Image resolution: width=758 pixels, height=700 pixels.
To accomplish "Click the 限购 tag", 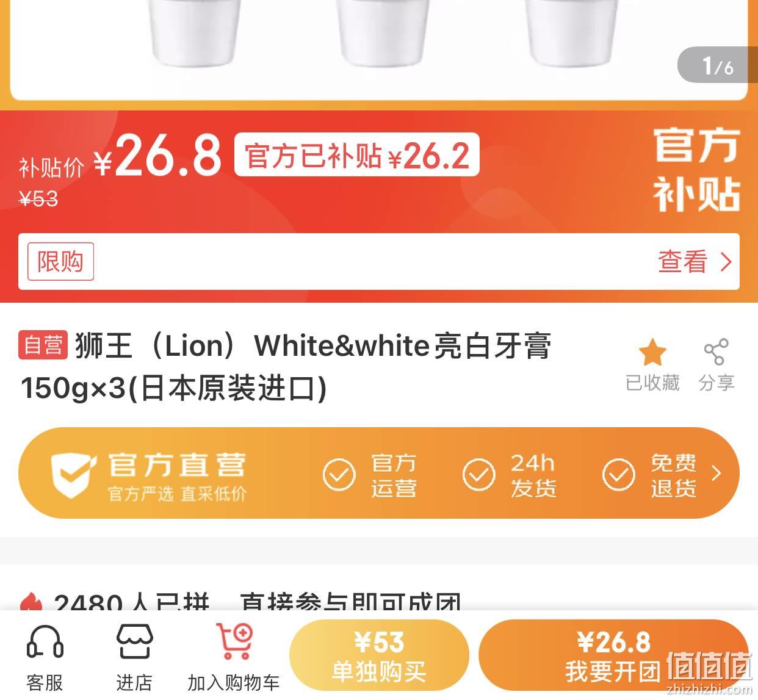I will (60, 261).
